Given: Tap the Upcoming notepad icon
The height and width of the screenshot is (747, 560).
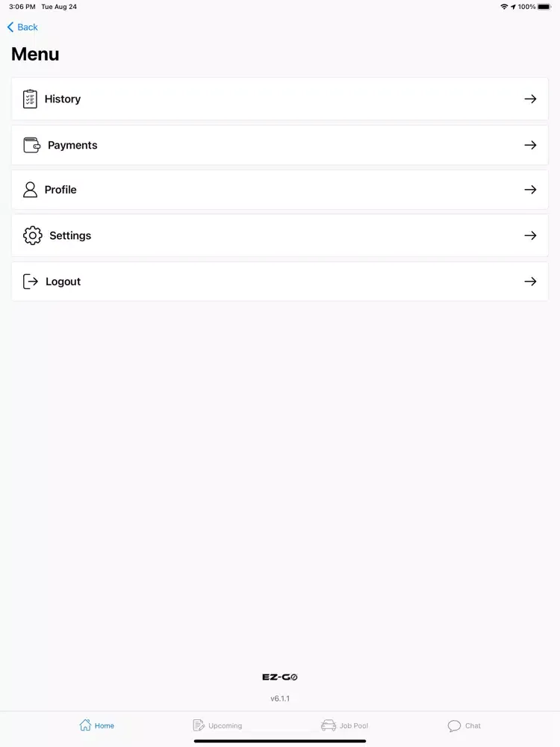Looking at the screenshot, I should point(199,725).
